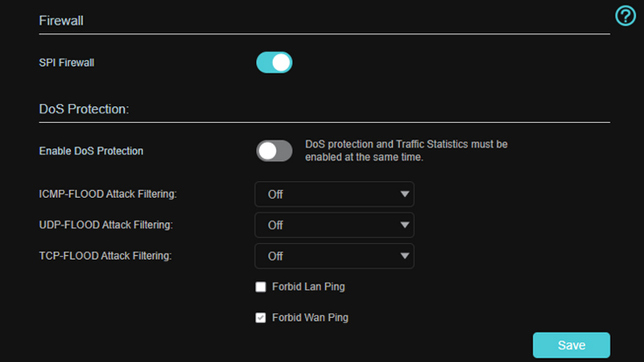The width and height of the screenshot is (644, 362).
Task: Click the TCP-FLOOD Attack Filtering label
Action: (105, 256)
